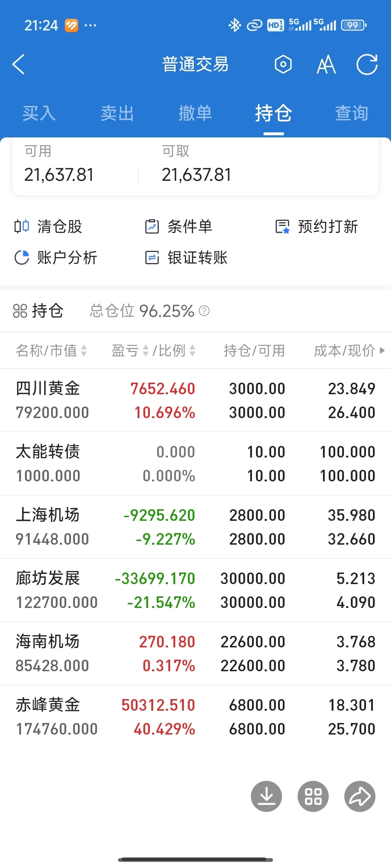Tap the -33699.170 loss value

point(155,579)
